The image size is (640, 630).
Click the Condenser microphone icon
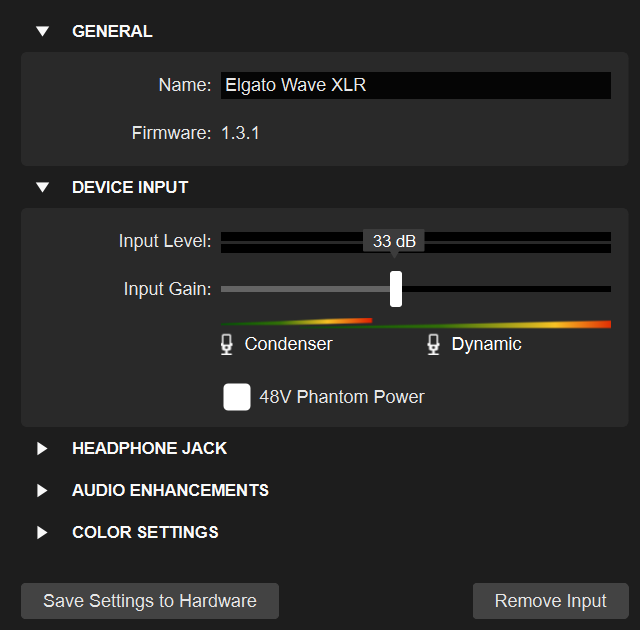coord(227,344)
